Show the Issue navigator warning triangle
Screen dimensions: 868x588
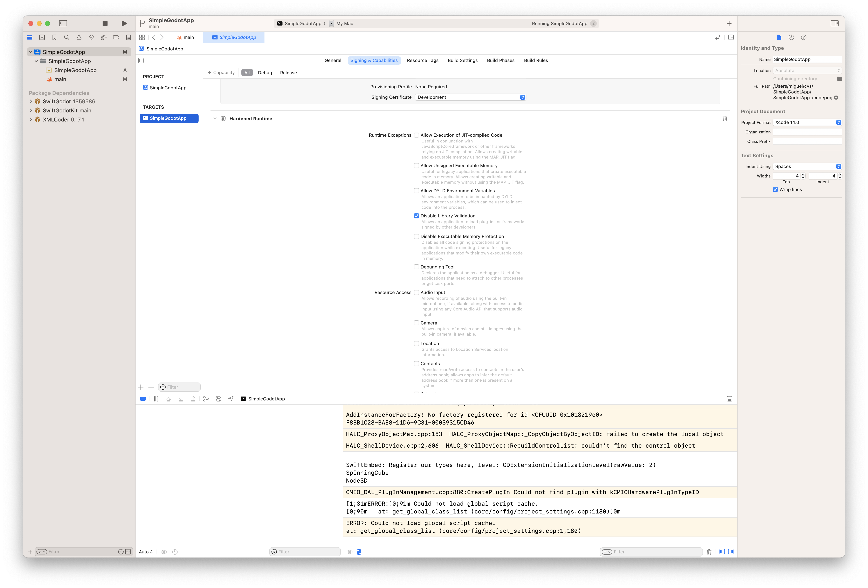point(79,37)
